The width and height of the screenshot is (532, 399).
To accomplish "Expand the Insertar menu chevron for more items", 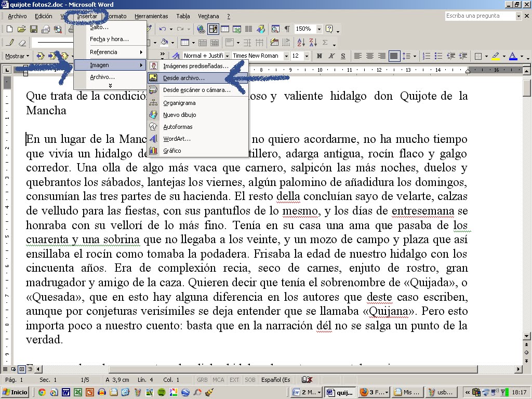I will pyautogui.click(x=110, y=86).
